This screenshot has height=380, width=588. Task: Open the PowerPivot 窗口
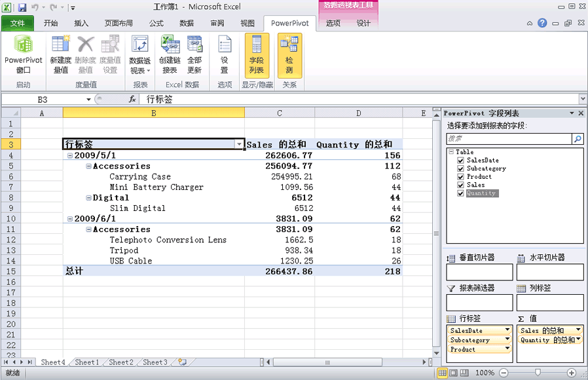[24, 56]
